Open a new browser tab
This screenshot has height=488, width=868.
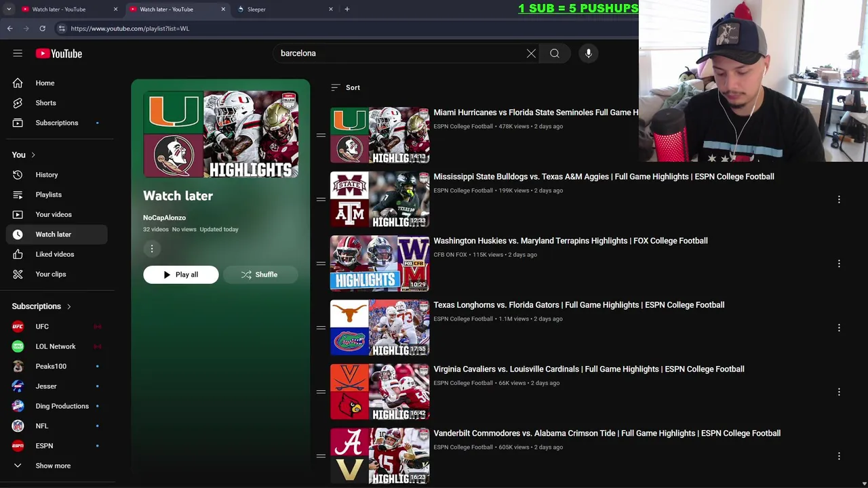[x=347, y=9]
